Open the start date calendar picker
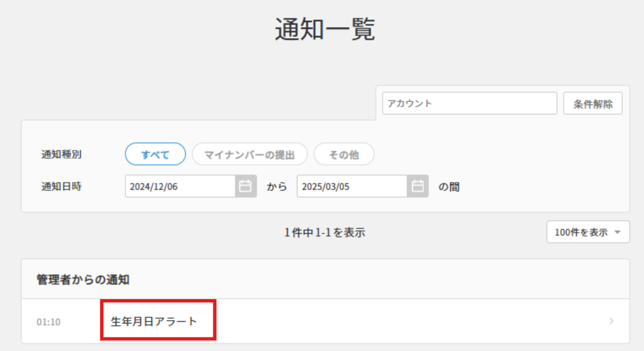The image size is (644, 351). pos(246,187)
